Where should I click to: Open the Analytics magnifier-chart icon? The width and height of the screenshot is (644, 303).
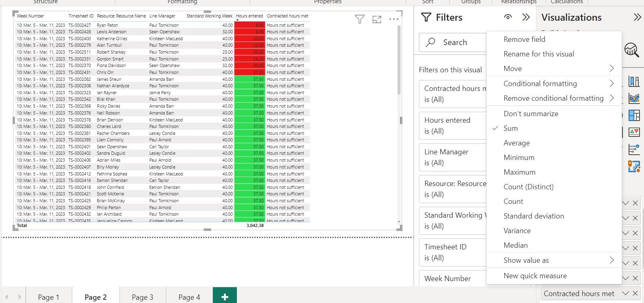tap(632, 50)
